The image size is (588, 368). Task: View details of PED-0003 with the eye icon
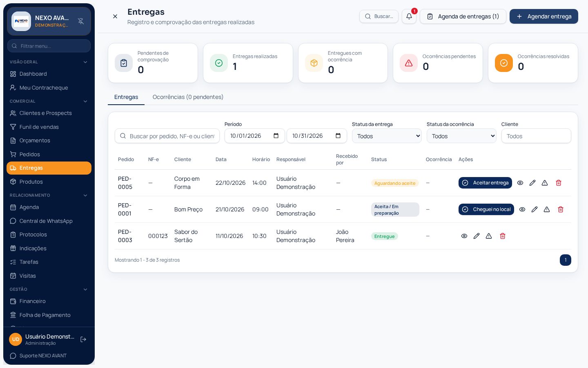click(x=464, y=236)
